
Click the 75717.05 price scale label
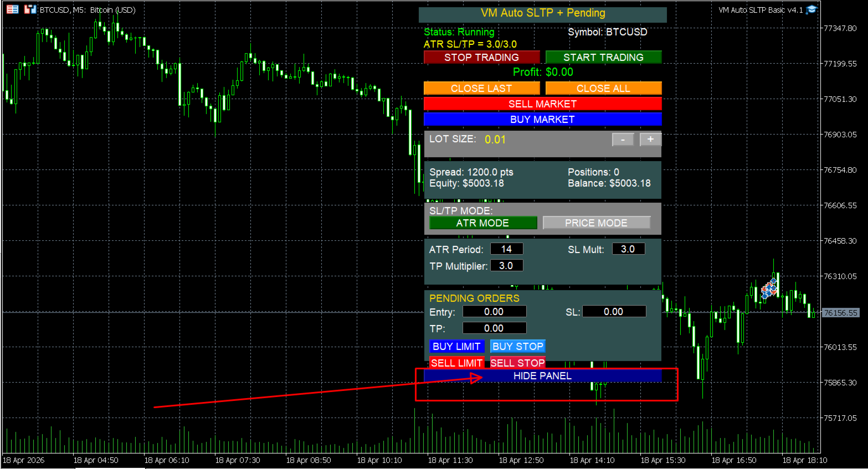pyautogui.click(x=840, y=418)
